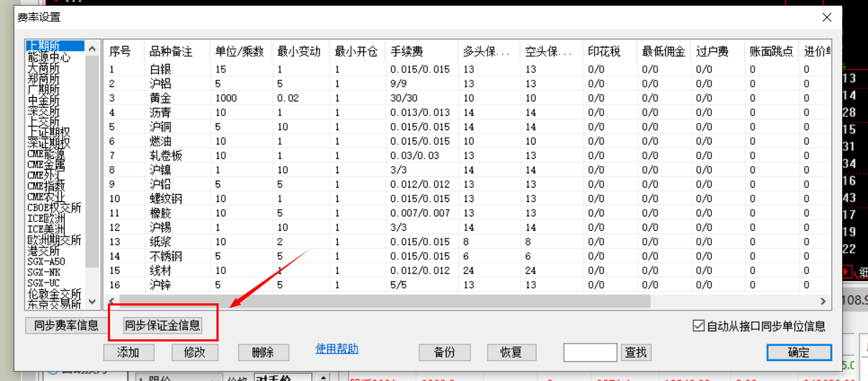Open the 使用帮助 link
Viewport: 868px width, 381px height.
(x=337, y=349)
